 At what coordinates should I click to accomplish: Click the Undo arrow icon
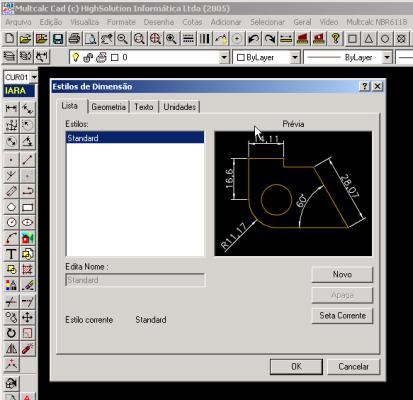(x=254, y=39)
